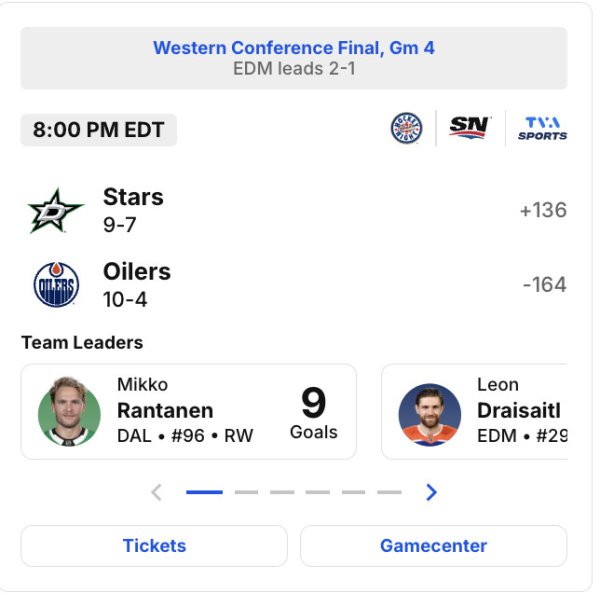Open Leon Draisaitl's player headshot

coord(429,412)
